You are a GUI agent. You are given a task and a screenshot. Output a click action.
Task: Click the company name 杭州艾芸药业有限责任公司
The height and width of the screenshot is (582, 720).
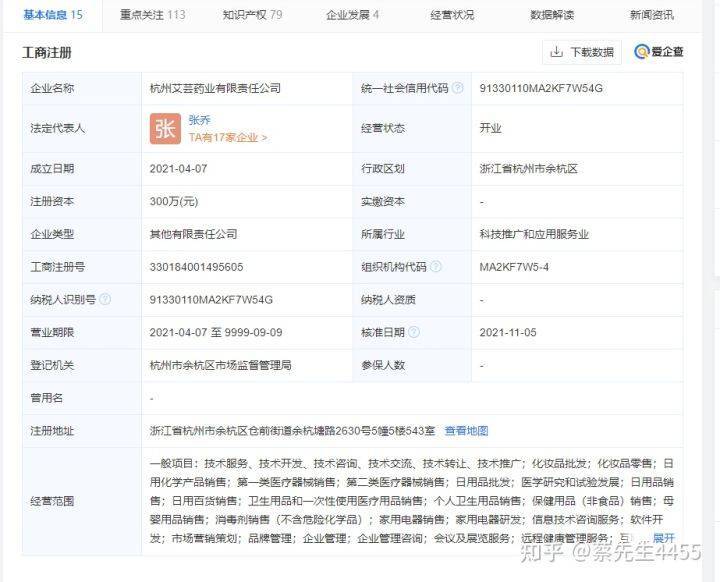pyautogui.click(x=215, y=88)
